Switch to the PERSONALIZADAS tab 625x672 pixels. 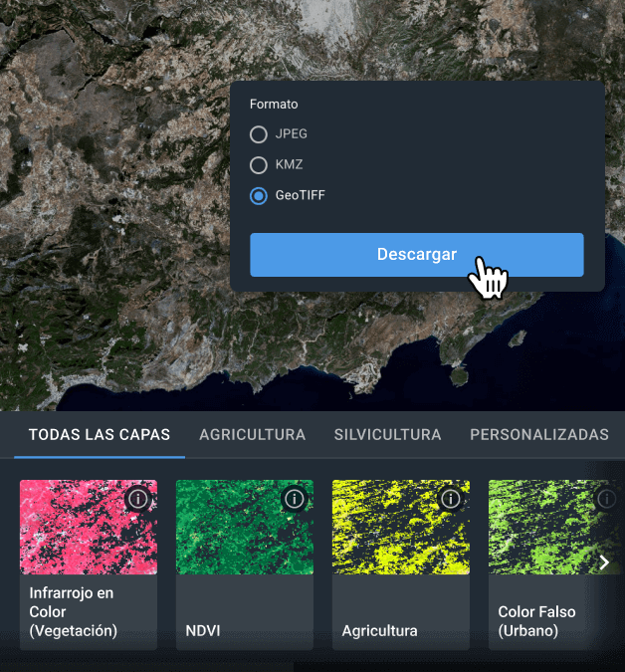tap(538, 435)
